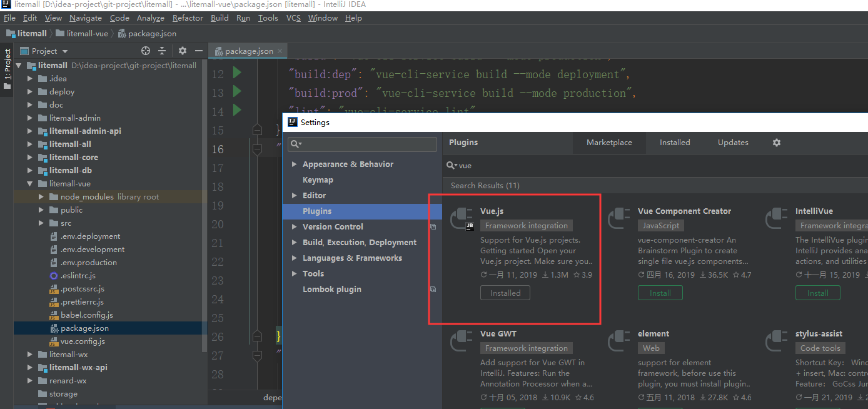Click the Framework integration tag under Vue.js
The height and width of the screenshot is (409, 868).
527,226
